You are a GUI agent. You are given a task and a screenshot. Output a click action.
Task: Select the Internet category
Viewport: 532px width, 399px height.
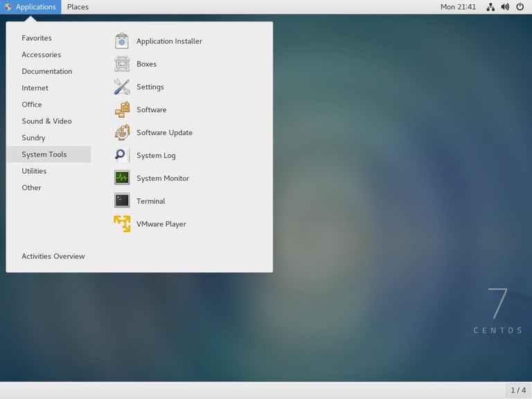tap(35, 88)
